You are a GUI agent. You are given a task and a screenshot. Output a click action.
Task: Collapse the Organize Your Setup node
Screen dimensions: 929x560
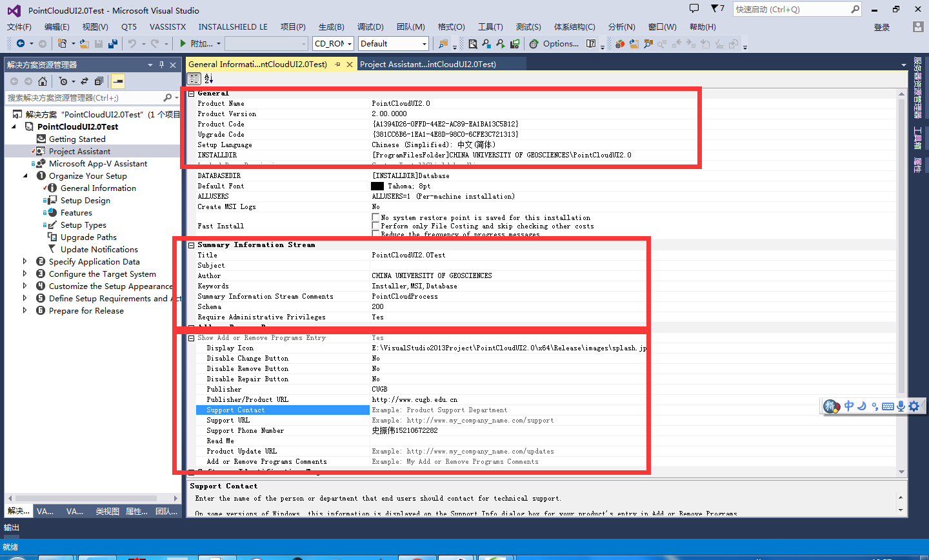coord(25,175)
